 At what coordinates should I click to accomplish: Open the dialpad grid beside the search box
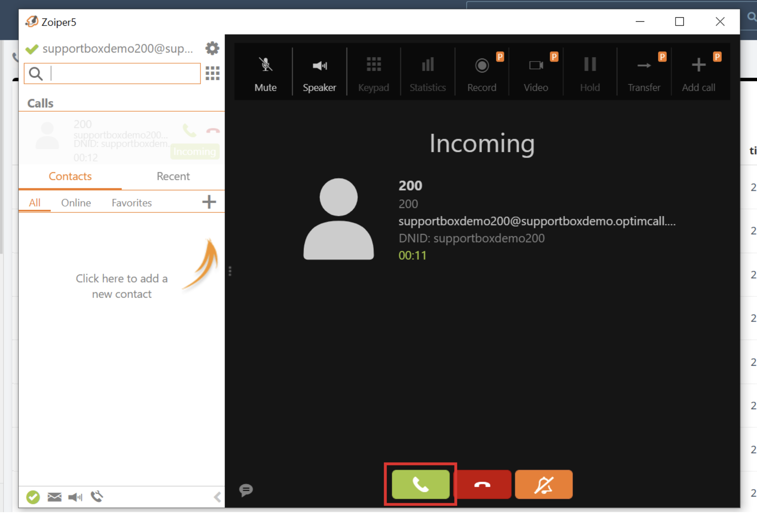tap(212, 73)
